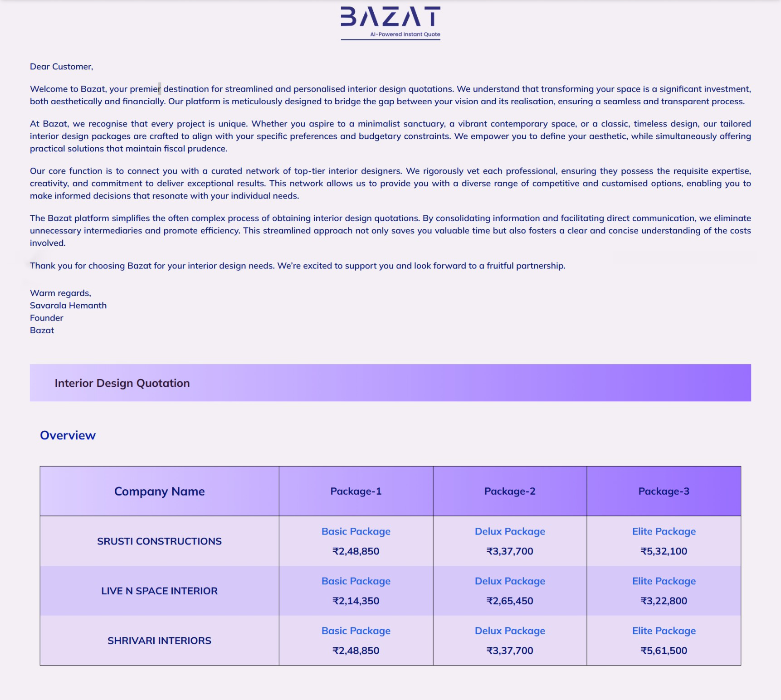Click the SHRIVARI INTERIORS company name

(x=159, y=641)
